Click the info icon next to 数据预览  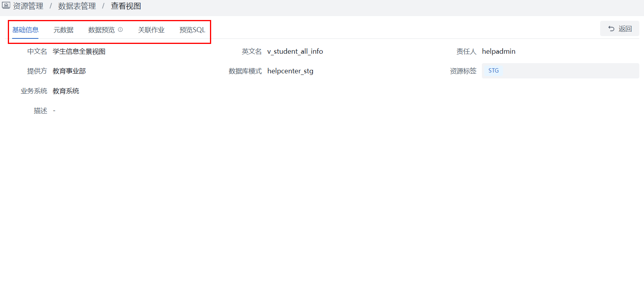click(x=120, y=29)
